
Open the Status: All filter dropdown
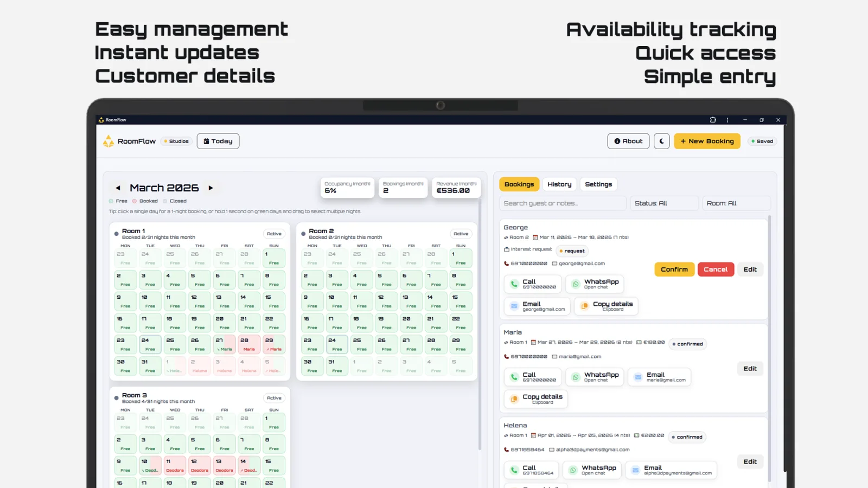664,203
